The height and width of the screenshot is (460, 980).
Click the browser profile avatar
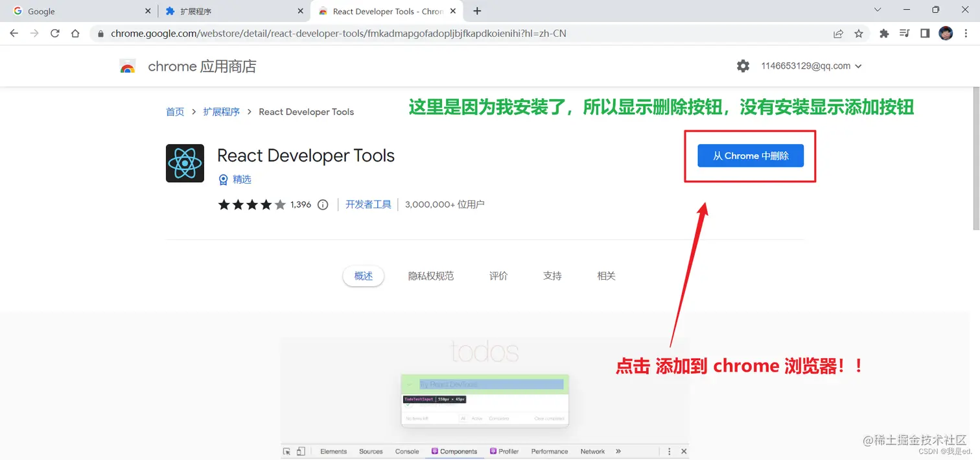click(x=946, y=33)
